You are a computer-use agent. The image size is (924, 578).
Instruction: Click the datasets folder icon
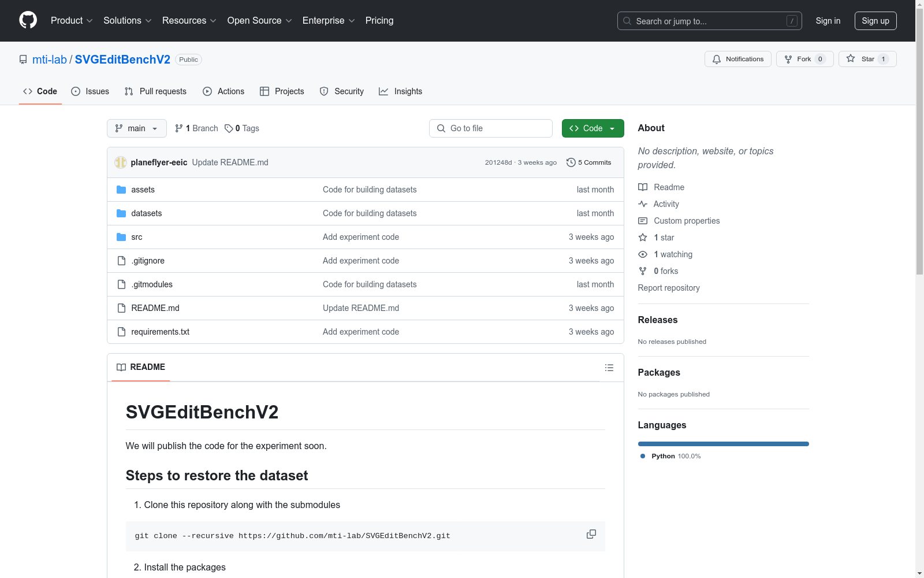tap(121, 213)
